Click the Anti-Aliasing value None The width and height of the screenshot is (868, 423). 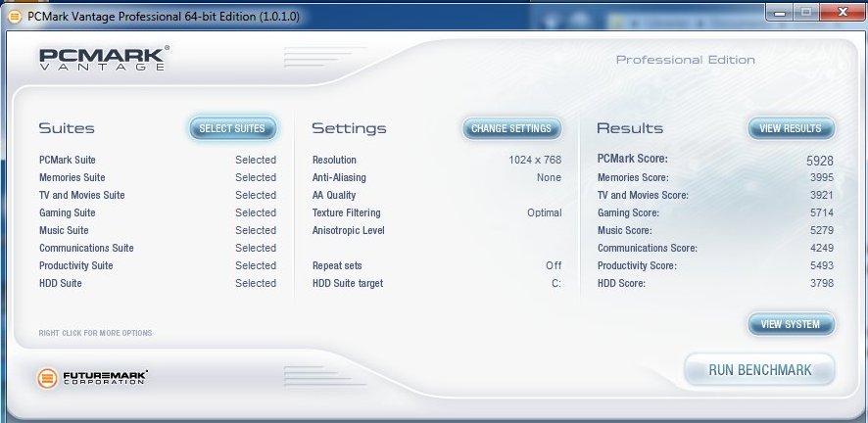[x=550, y=177]
